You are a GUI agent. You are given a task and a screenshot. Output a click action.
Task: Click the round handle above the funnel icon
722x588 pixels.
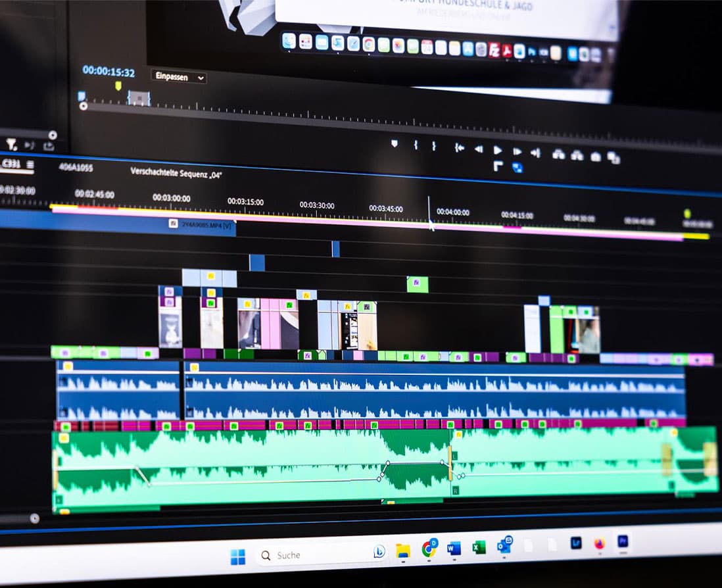(53, 135)
